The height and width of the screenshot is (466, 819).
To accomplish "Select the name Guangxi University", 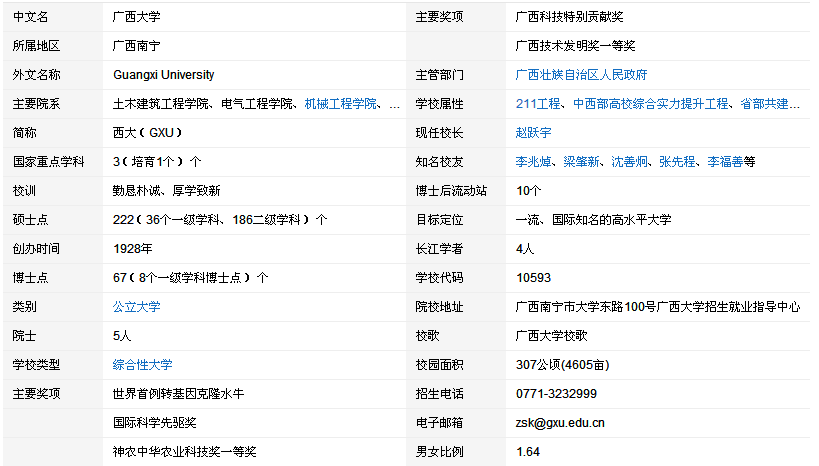I will pos(163,75).
